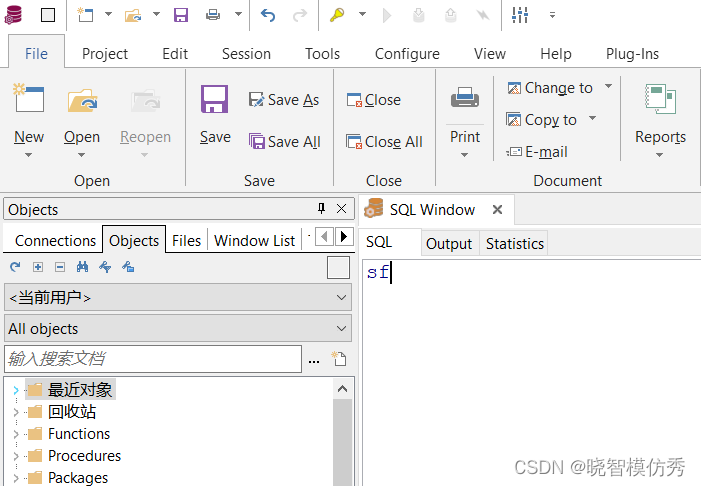This screenshot has width=701, height=486.
Task: Click the E-mail option in Document group
Action: point(536,152)
